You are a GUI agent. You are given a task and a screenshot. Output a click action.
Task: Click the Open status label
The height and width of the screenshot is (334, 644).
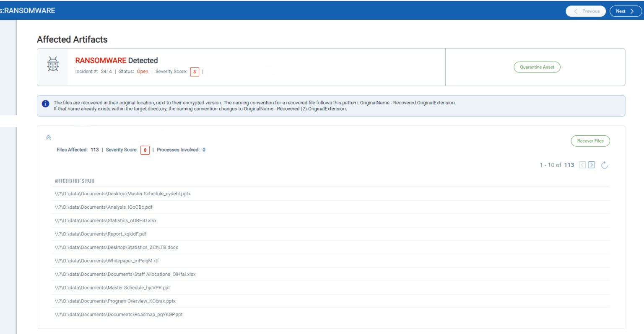[x=142, y=71]
